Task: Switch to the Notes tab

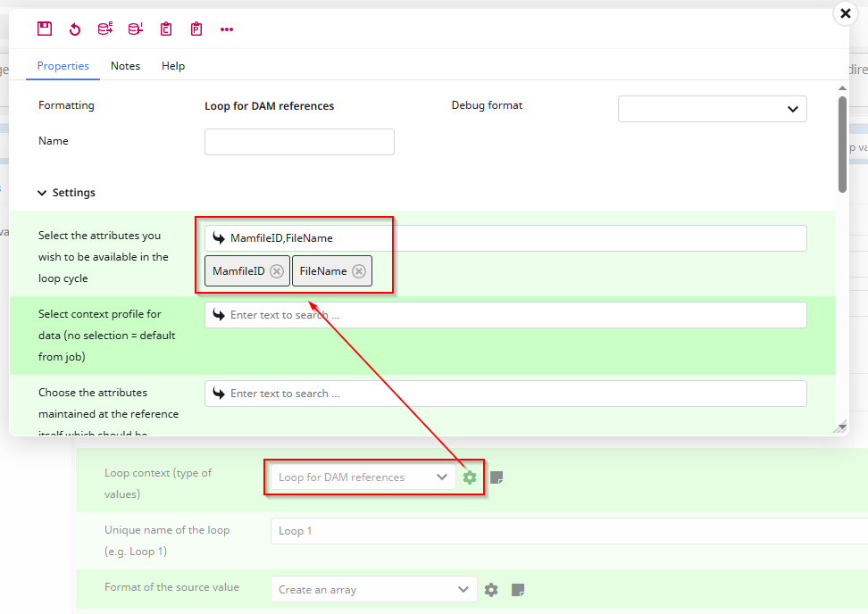Action: pos(125,65)
